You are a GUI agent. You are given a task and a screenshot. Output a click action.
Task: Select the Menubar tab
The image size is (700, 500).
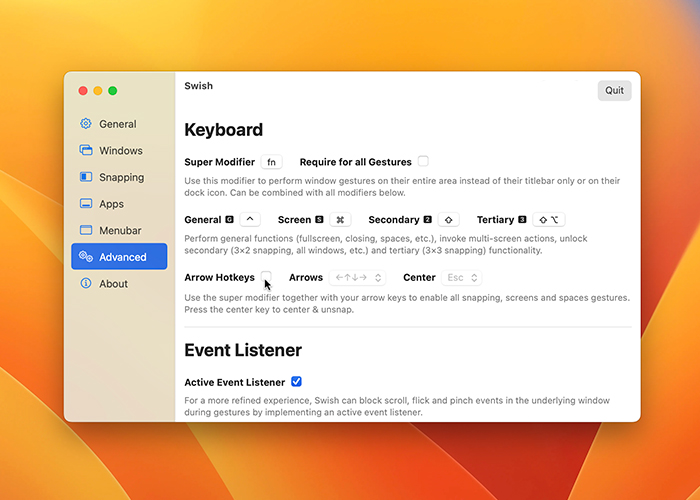(x=119, y=230)
